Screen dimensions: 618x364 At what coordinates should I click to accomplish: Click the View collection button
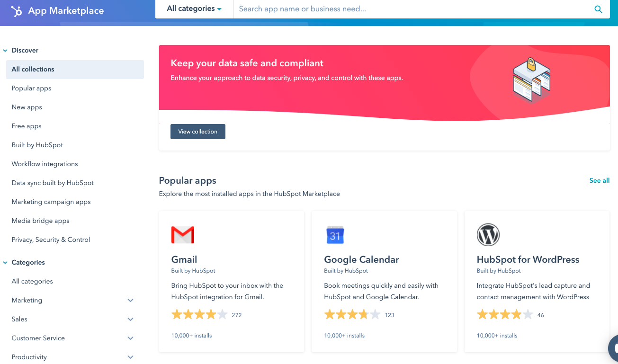point(198,132)
